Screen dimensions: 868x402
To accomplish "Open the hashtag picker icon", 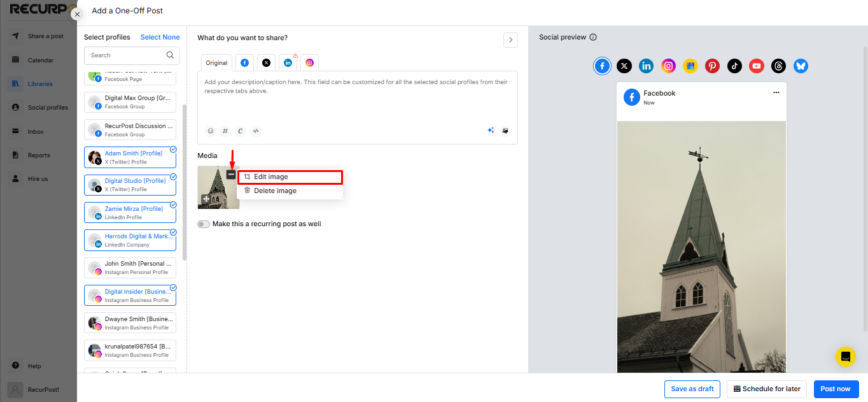I will click(x=225, y=131).
